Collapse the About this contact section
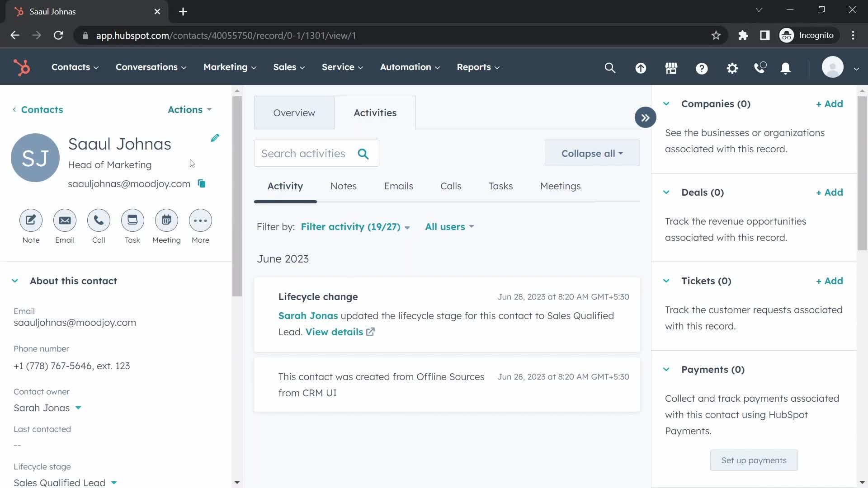This screenshot has height=488, width=868. point(15,280)
